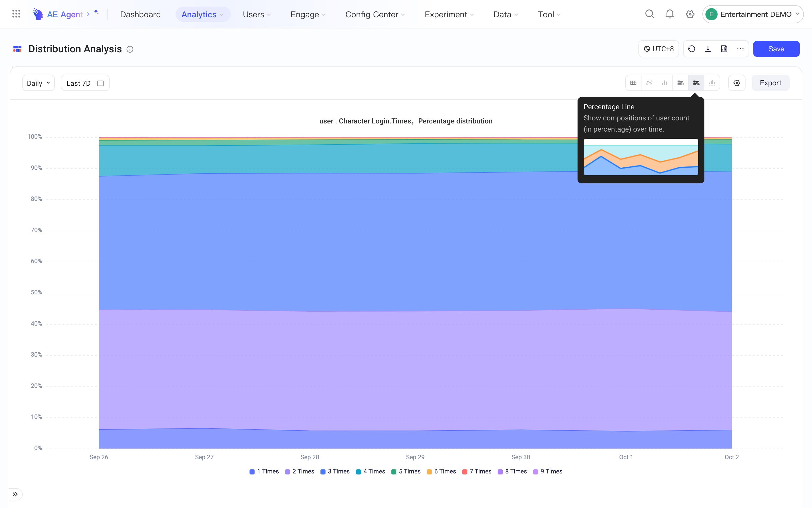Go to the Dashboard tab
Screen dimensions: 812x508
(x=140, y=14)
